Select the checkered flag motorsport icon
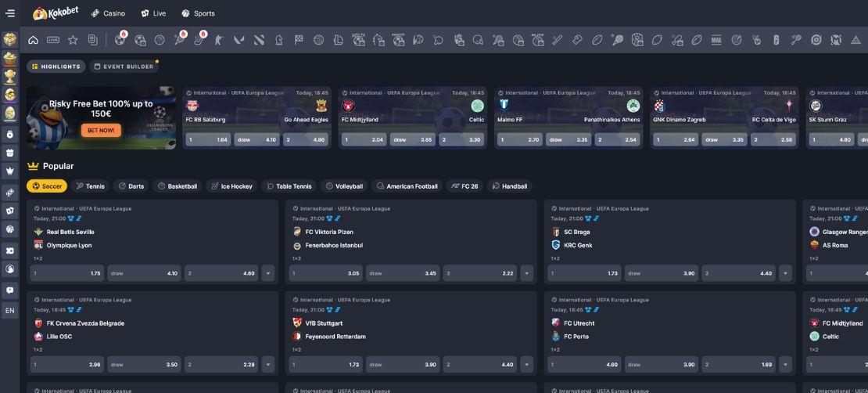 click(x=299, y=40)
